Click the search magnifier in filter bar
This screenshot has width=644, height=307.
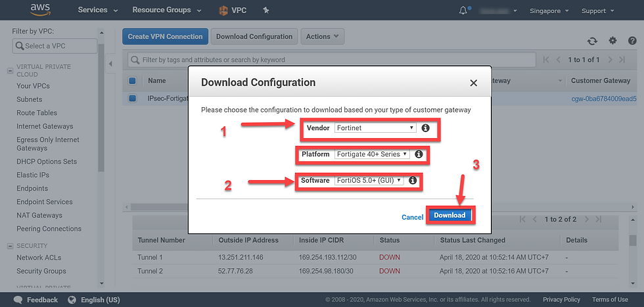(135, 60)
